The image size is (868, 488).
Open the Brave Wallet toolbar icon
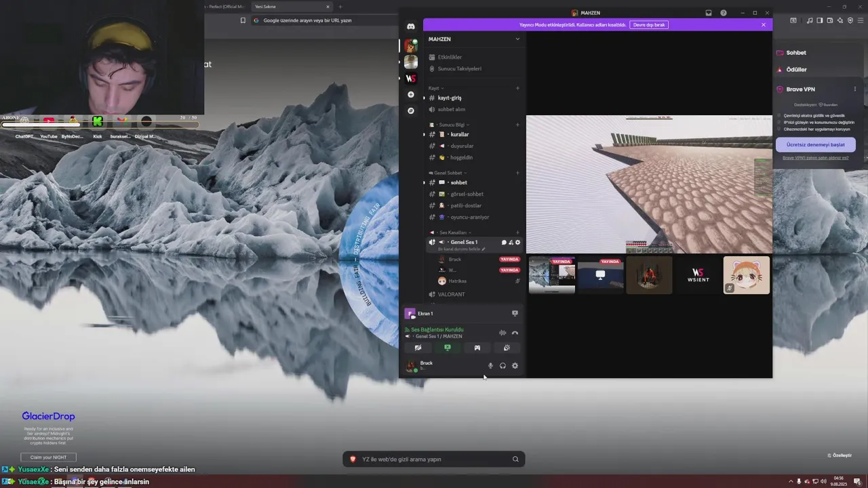click(829, 20)
